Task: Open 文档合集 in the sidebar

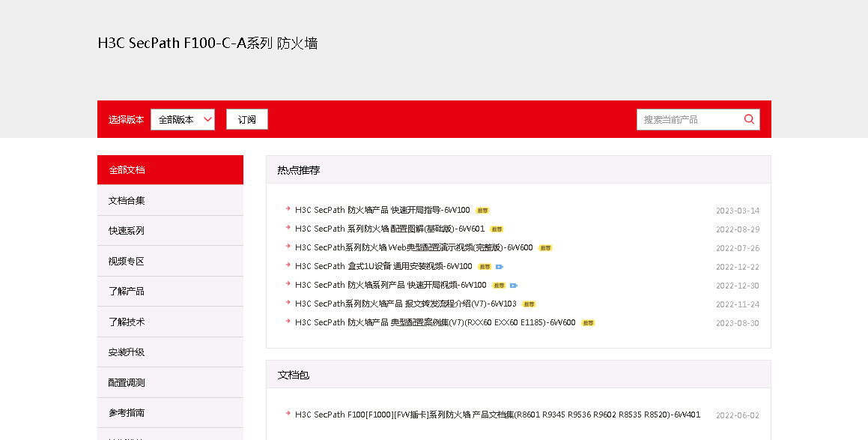Action: click(x=171, y=201)
